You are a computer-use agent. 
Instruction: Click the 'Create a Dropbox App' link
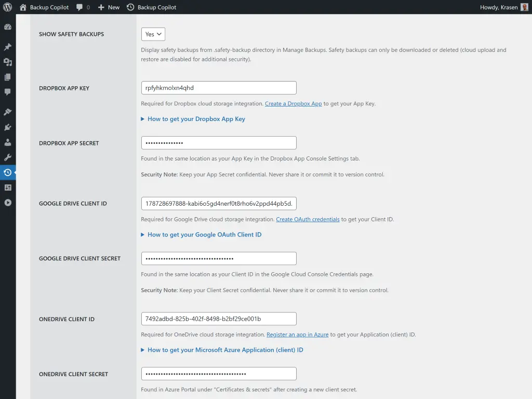click(x=293, y=103)
